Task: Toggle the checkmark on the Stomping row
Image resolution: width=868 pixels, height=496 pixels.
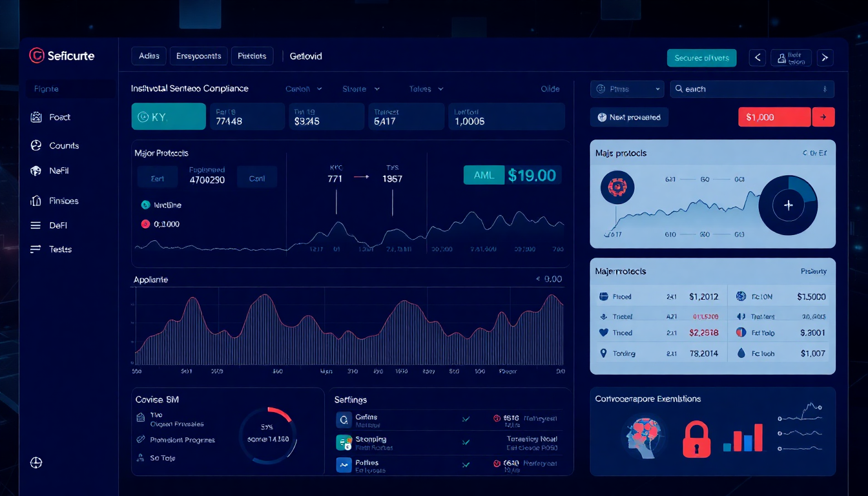Action: point(465,442)
